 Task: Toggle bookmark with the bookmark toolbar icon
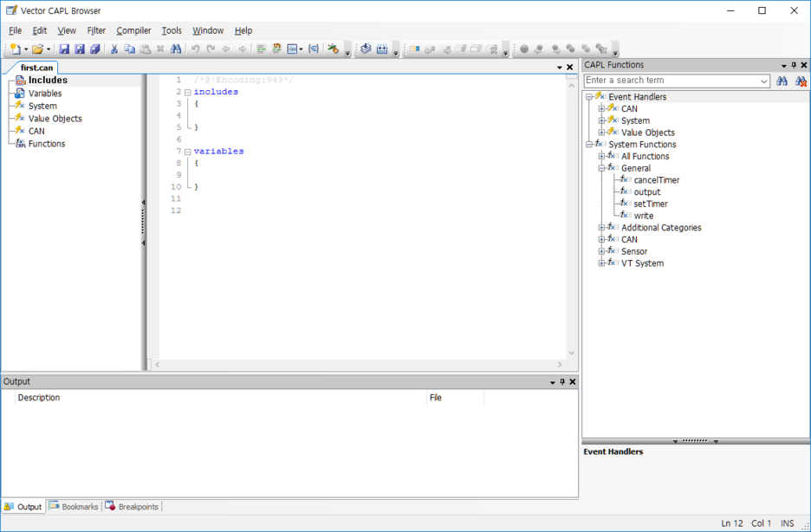(414, 49)
